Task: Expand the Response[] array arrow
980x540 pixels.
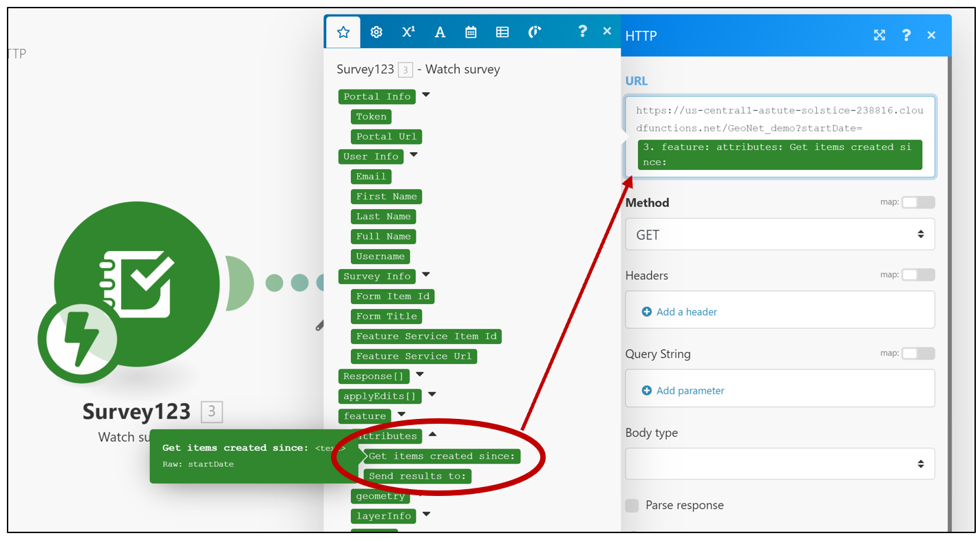Action: [420, 374]
